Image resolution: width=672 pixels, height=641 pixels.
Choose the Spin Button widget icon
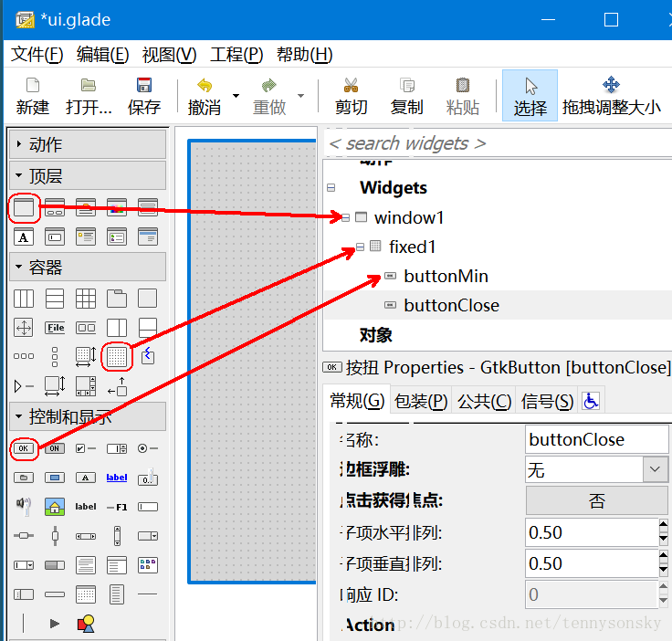pos(117,448)
